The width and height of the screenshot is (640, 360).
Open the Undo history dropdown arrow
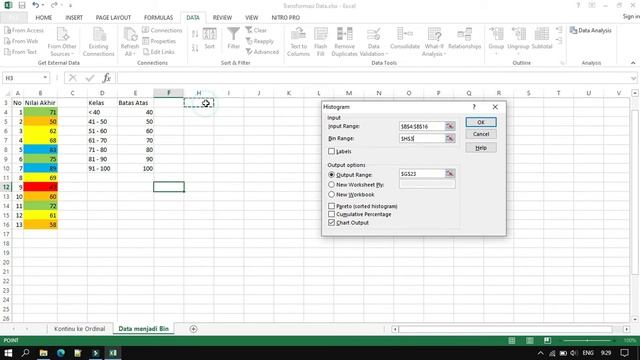44,5
